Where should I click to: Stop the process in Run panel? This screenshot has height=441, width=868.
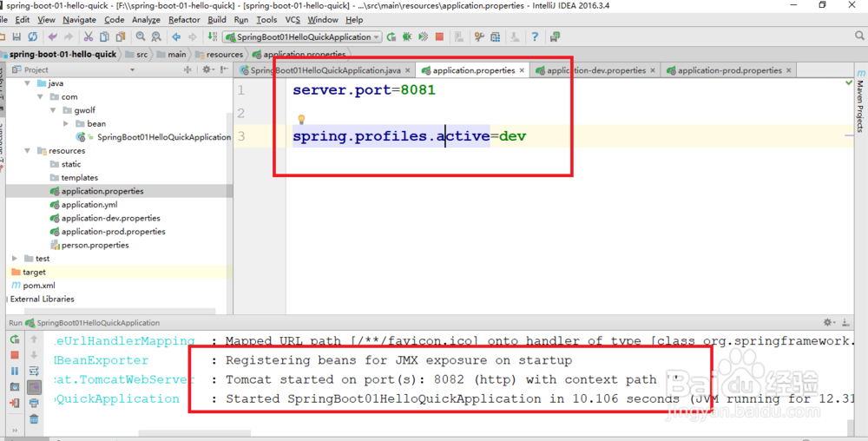[15, 355]
